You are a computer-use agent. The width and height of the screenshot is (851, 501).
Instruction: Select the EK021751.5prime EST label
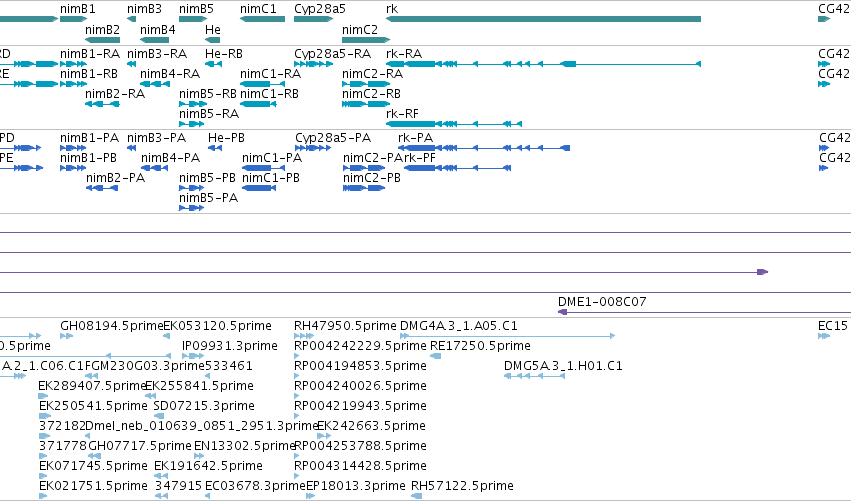93,486
